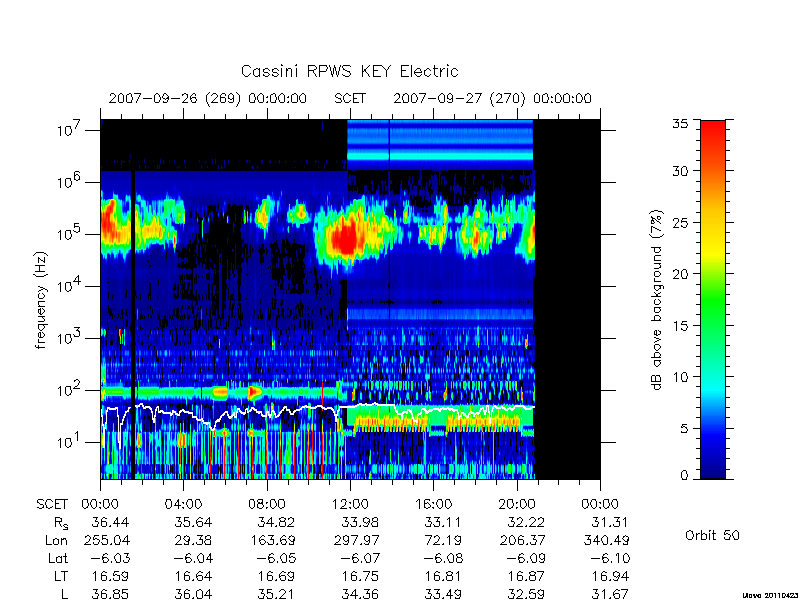Click the 'frequency (Hz)' axis label
The image size is (800, 600).
(41, 300)
